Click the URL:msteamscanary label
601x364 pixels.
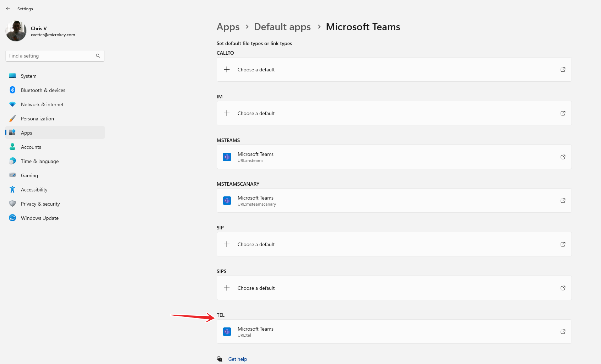tap(257, 204)
